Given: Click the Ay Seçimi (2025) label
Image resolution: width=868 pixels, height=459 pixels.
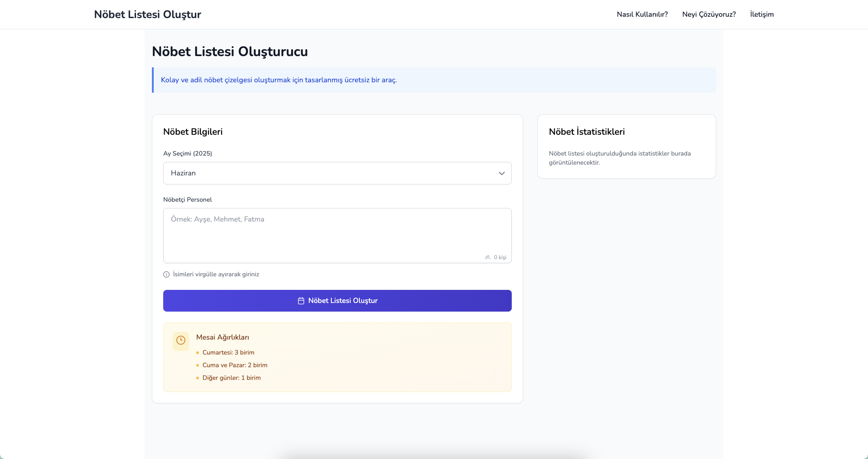Looking at the screenshot, I should click(188, 153).
